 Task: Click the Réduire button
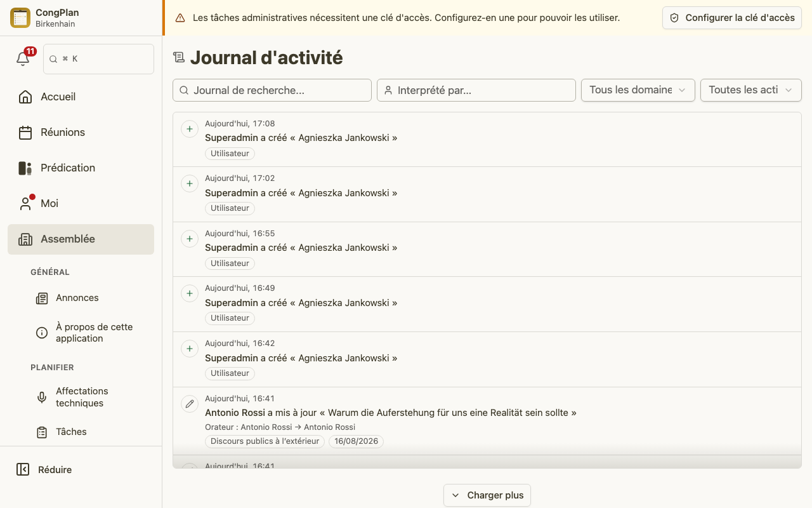click(81, 469)
